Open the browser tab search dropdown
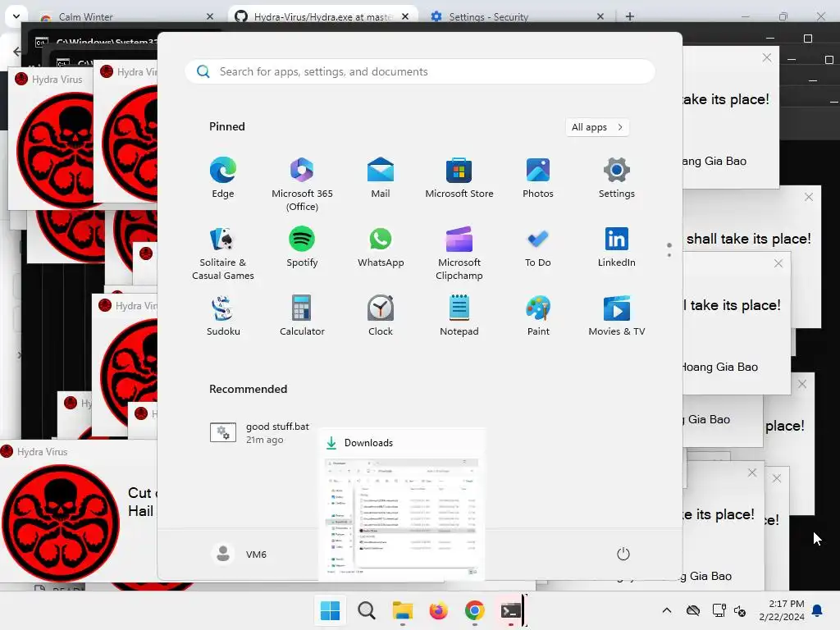This screenshot has width=840, height=630. pyautogui.click(x=16, y=16)
